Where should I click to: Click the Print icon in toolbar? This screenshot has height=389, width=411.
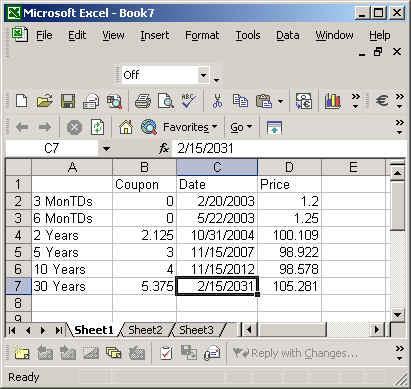143,101
